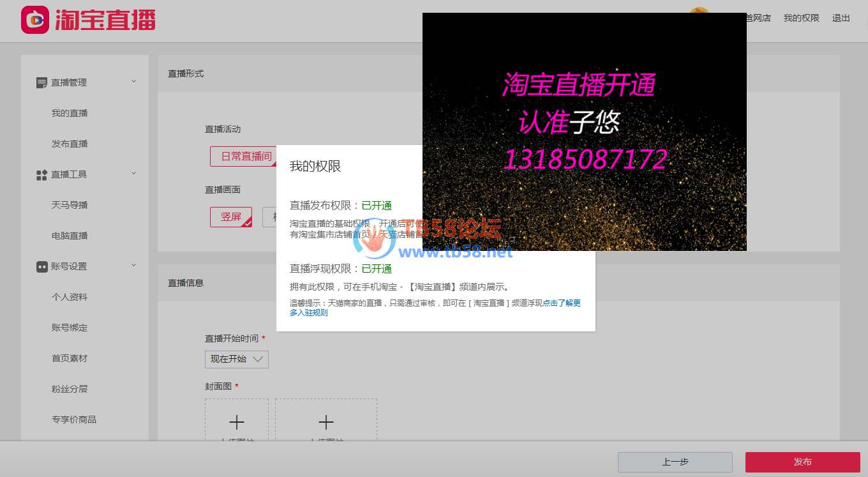
Task: Go to 发布直播 in the sidebar
Action: coord(70,144)
